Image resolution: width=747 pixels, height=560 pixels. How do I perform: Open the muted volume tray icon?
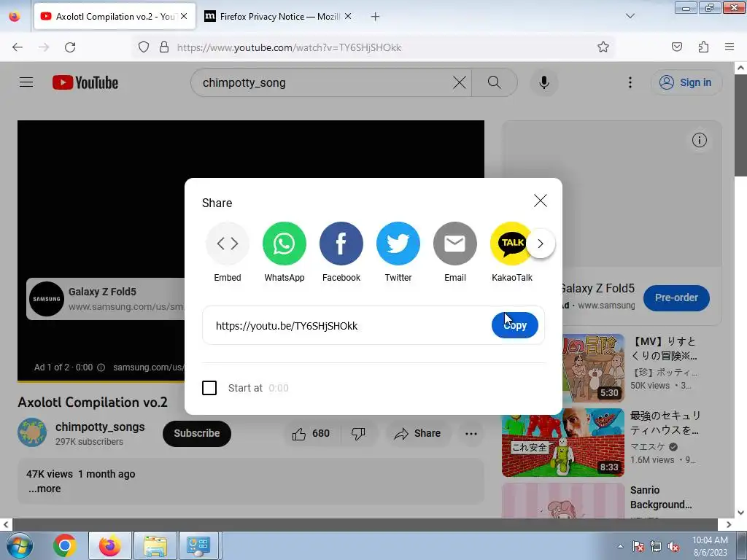coord(673,546)
